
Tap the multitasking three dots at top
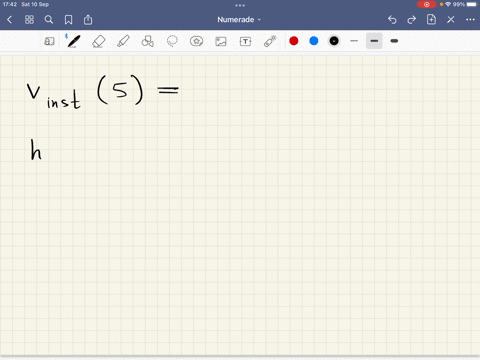pos(240,5)
